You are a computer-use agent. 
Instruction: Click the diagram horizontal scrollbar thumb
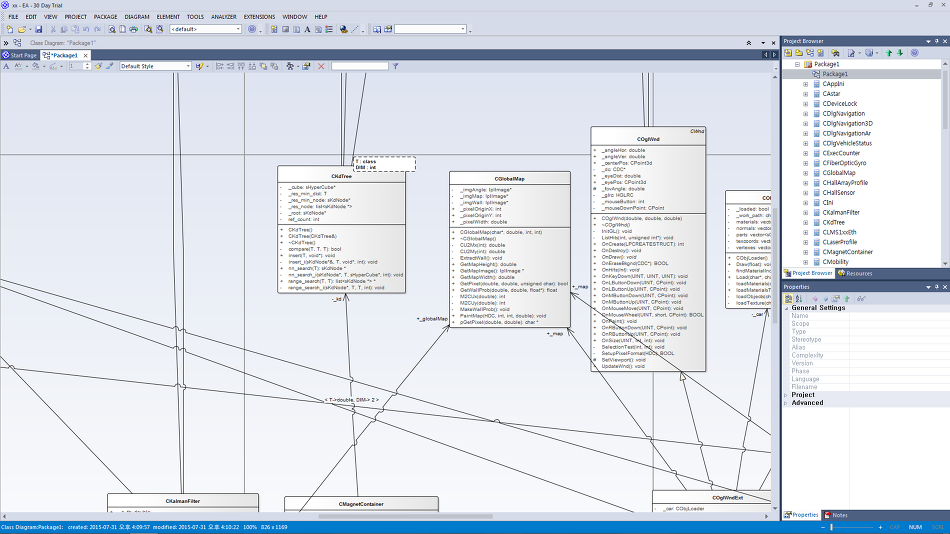[x=406, y=517]
